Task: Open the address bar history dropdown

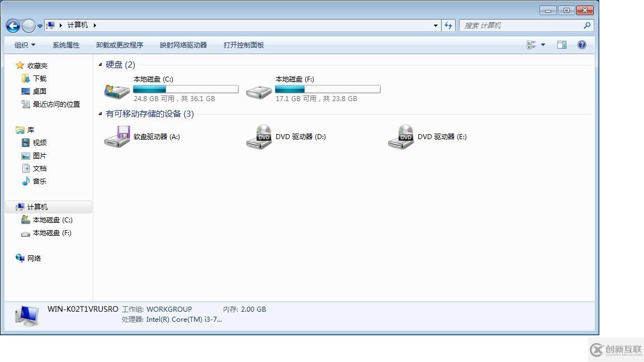Action: point(435,26)
